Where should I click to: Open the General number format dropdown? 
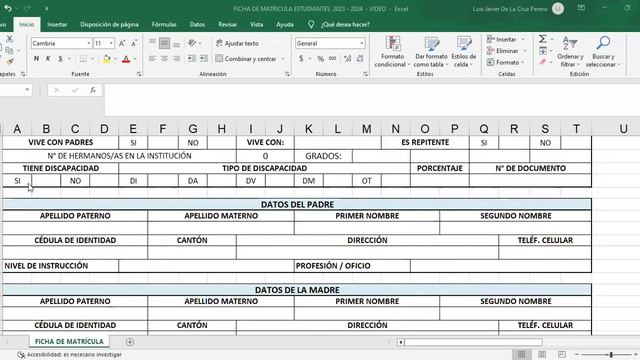tap(362, 43)
